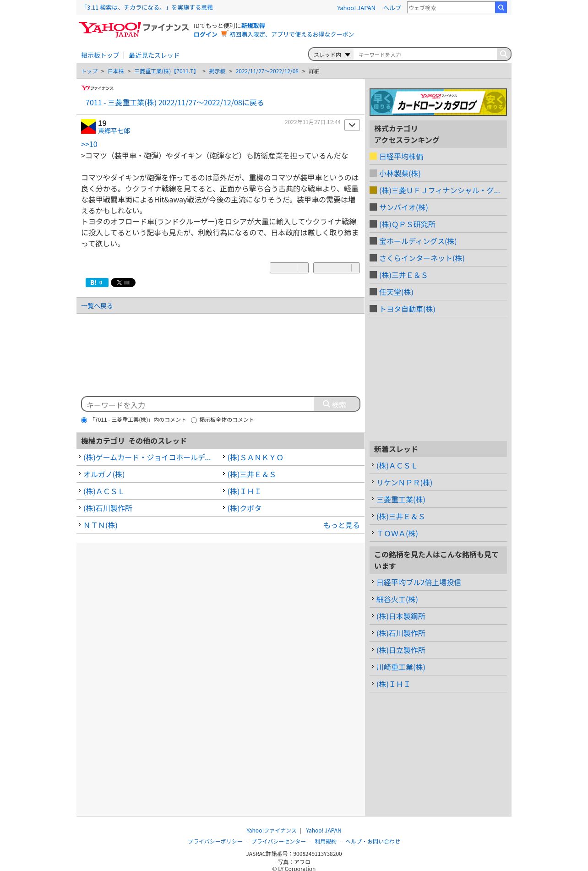This screenshot has height=871, width=588.
Task: Click the lower キーワードを入力 search field
Action: (x=198, y=404)
